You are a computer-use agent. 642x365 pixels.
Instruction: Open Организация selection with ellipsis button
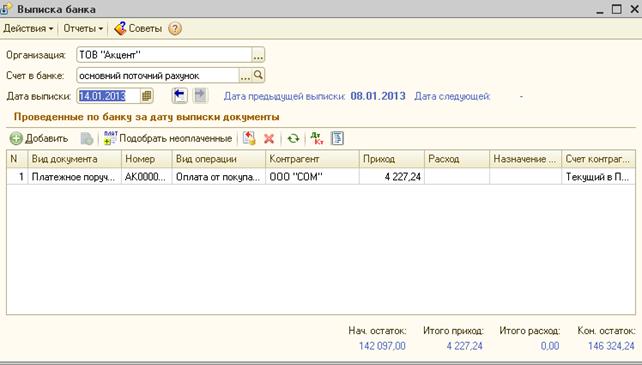point(258,55)
